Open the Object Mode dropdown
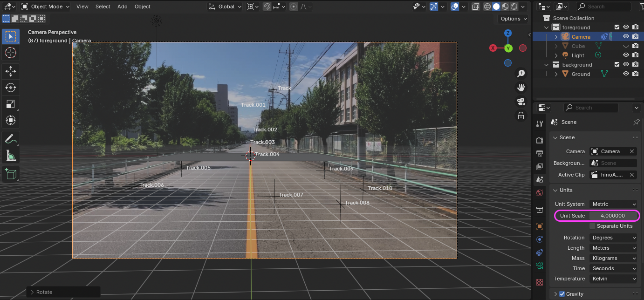644x300 pixels. (x=45, y=7)
